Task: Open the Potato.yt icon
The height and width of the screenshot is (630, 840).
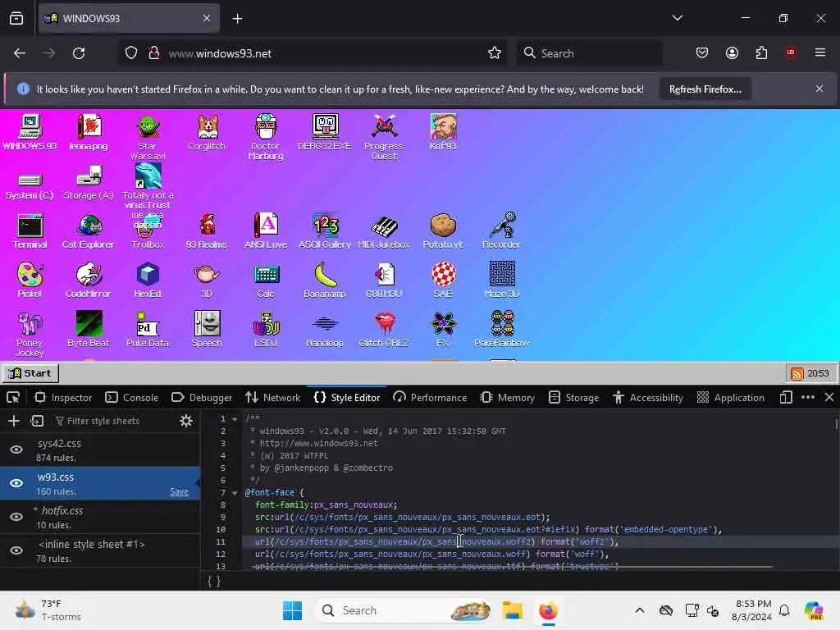Action: 443,231
